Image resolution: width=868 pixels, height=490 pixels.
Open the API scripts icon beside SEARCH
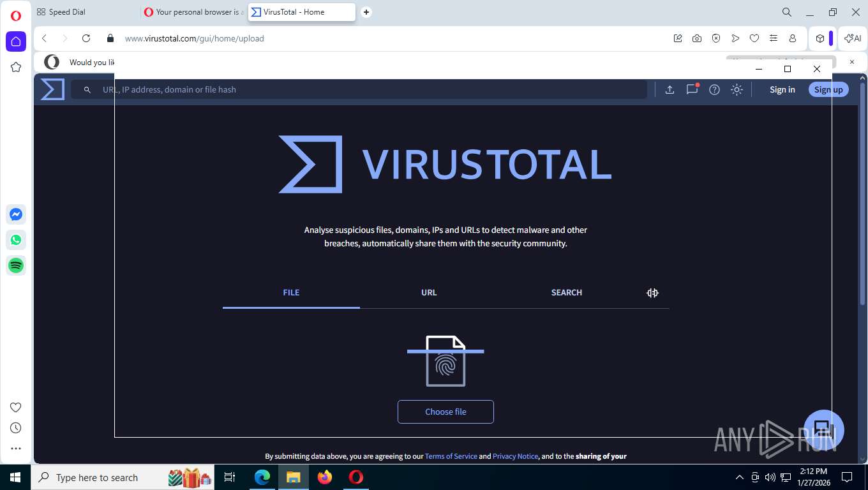[x=652, y=293]
